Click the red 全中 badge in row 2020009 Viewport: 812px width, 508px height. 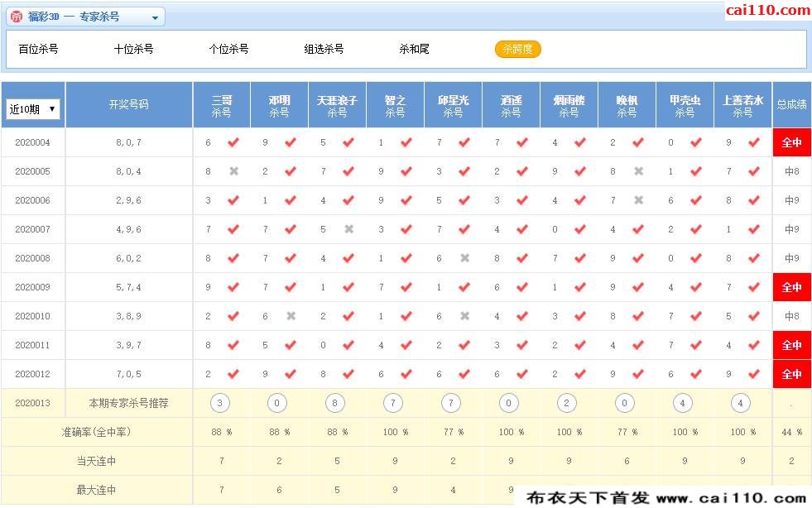(x=792, y=287)
